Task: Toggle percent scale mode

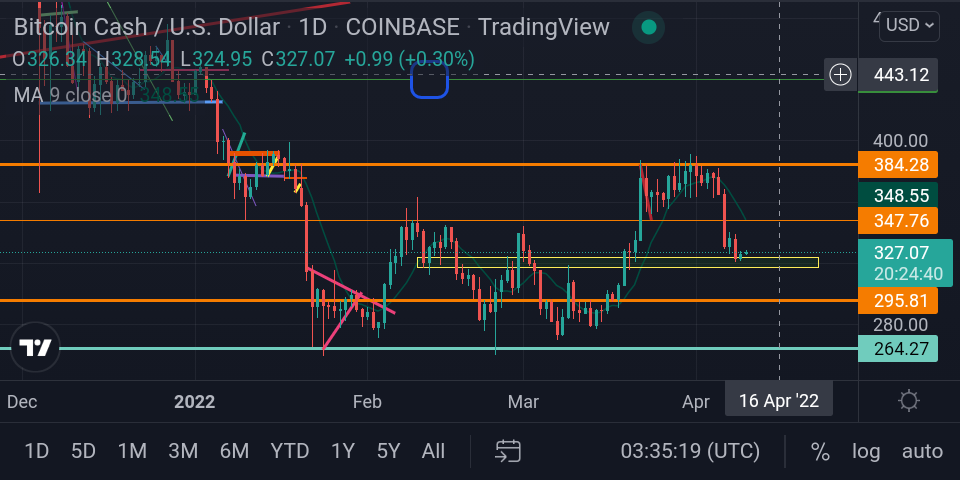Action: click(x=820, y=452)
